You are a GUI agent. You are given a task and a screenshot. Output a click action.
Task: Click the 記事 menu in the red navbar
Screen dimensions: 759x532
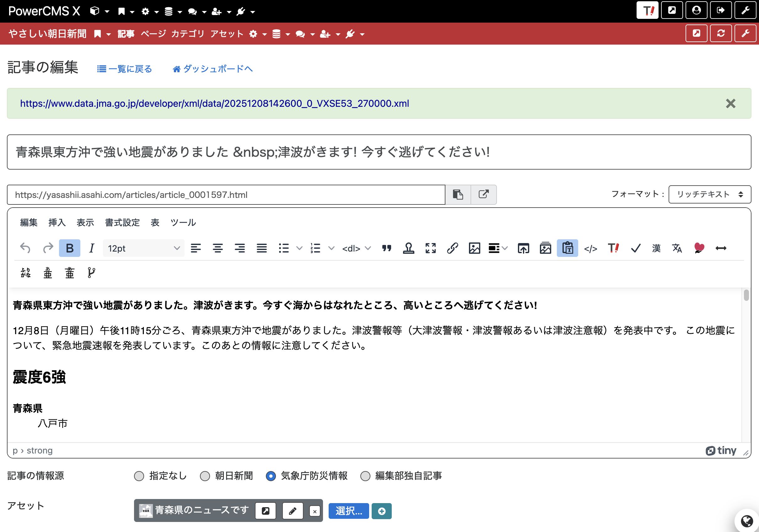126,33
